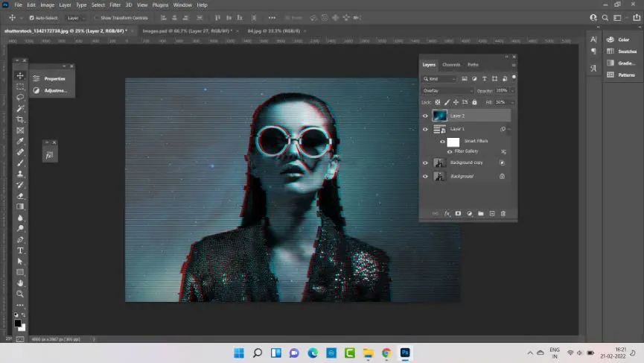The image size is (644, 363).
Task: Check Show Transform Controls
Action: [97, 17]
